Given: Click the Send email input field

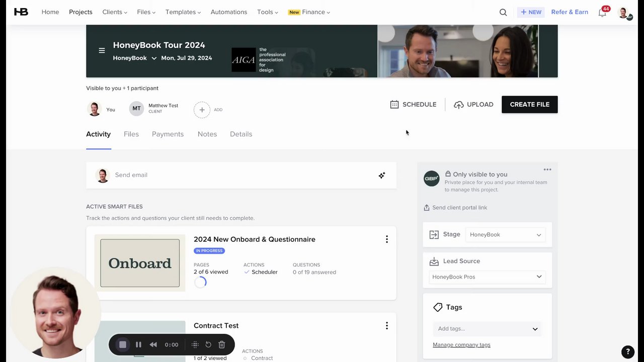Looking at the screenshot, I should (241, 175).
